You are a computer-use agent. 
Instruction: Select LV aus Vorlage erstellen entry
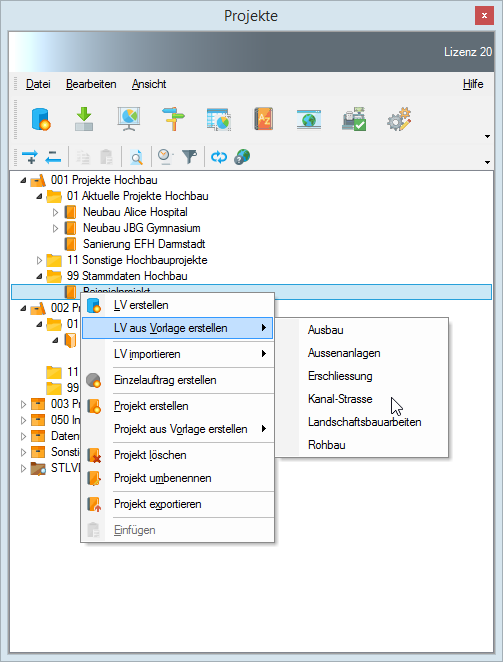(177, 328)
